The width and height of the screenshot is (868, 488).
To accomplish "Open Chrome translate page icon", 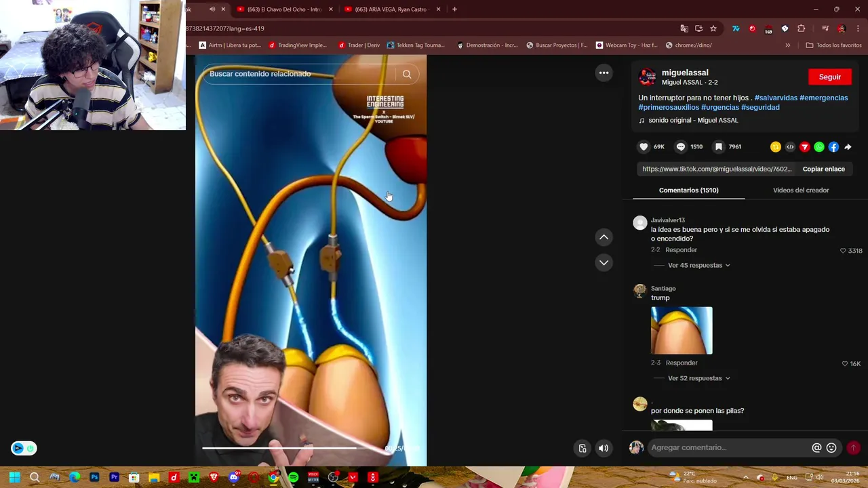I will click(684, 28).
